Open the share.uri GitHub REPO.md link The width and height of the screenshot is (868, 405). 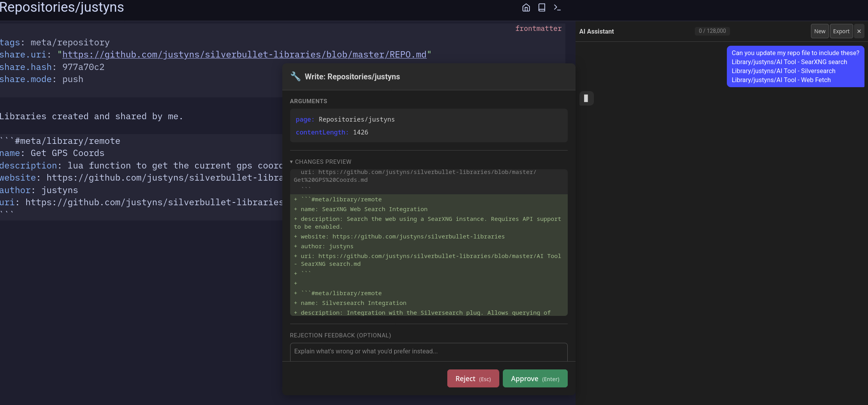click(244, 55)
